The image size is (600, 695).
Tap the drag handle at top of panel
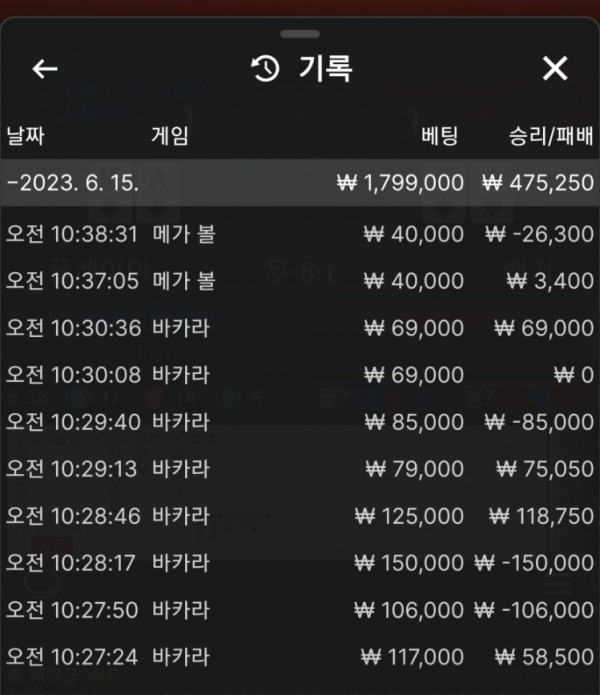pyautogui.click(x=300, y=34)
